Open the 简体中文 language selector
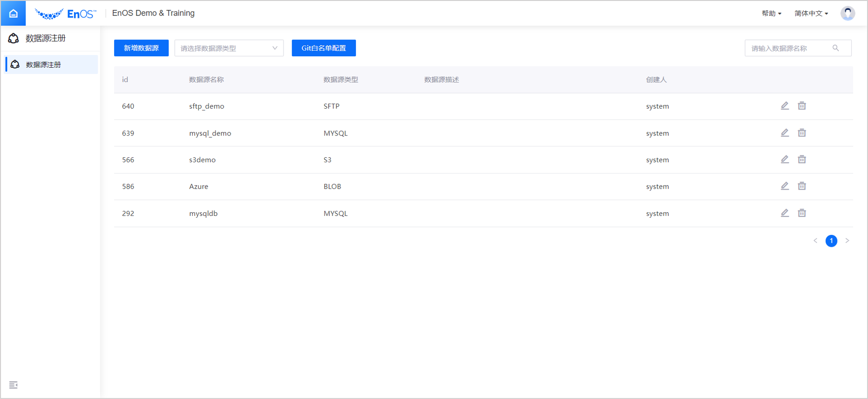Image resolution: width=868 pixels, height=399 pixels. coord(811,13)
